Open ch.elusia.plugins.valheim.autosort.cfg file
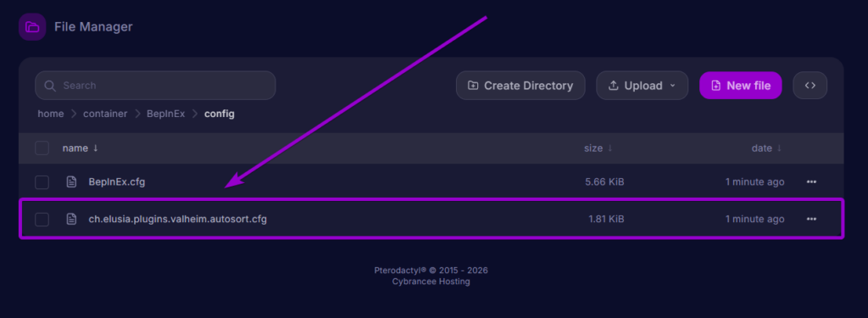 pyautogui.click(x=178, y=219)
